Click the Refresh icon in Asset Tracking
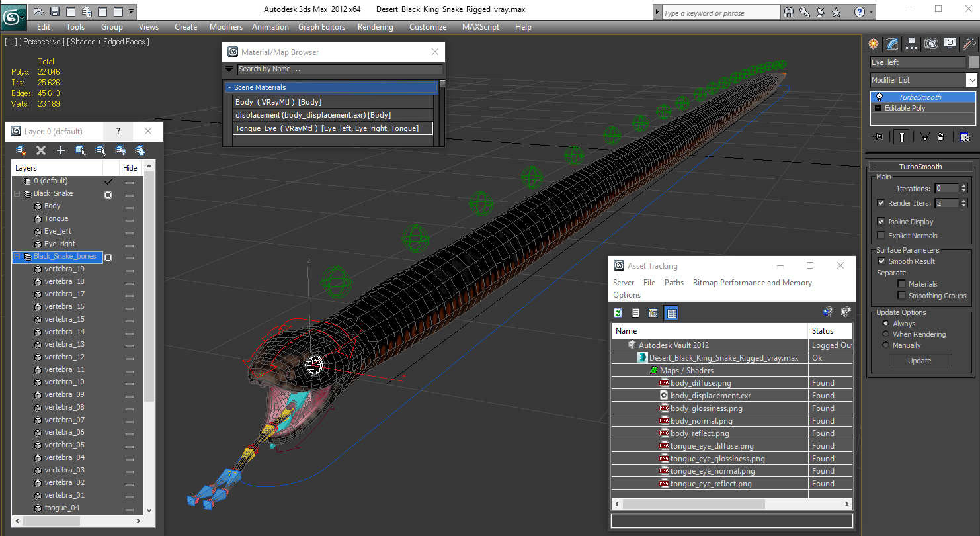980x536 pixels. pyautogui.click(x=618, y=313)
